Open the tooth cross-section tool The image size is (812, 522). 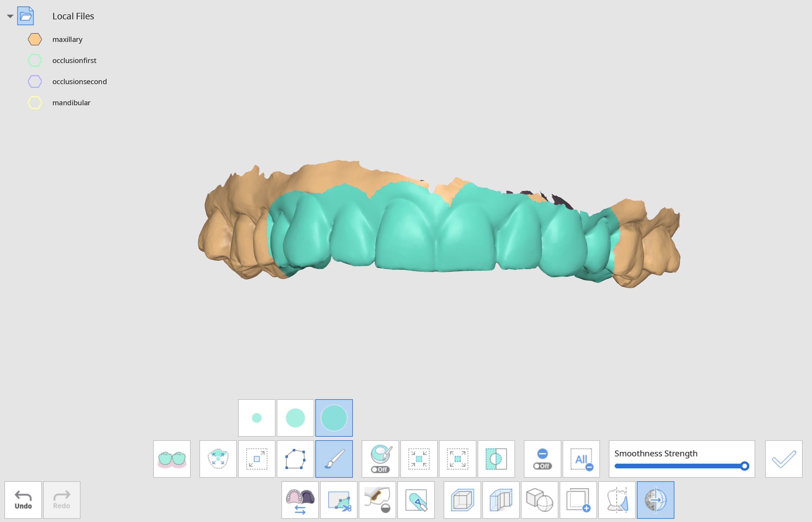coord(617,500)
